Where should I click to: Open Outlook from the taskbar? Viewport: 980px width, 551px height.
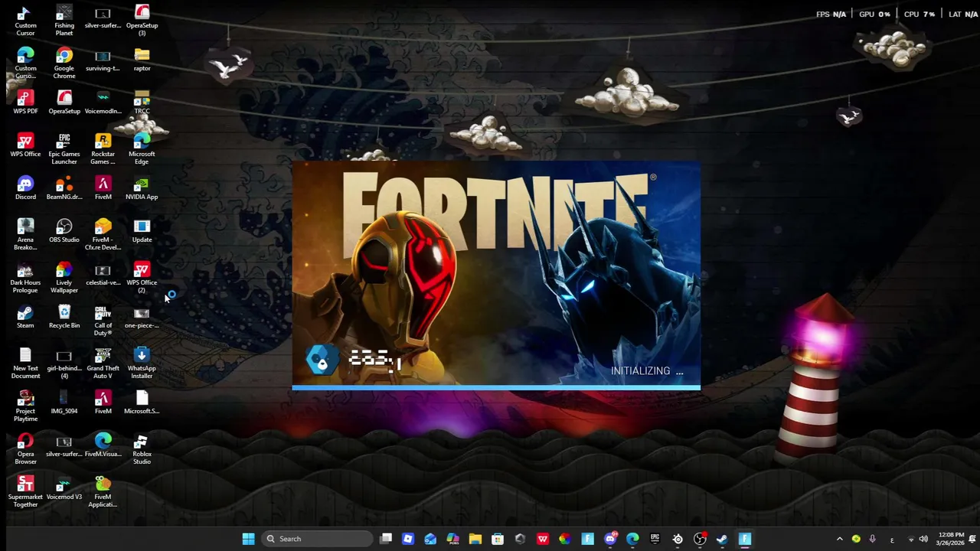(x=430, y=539)
